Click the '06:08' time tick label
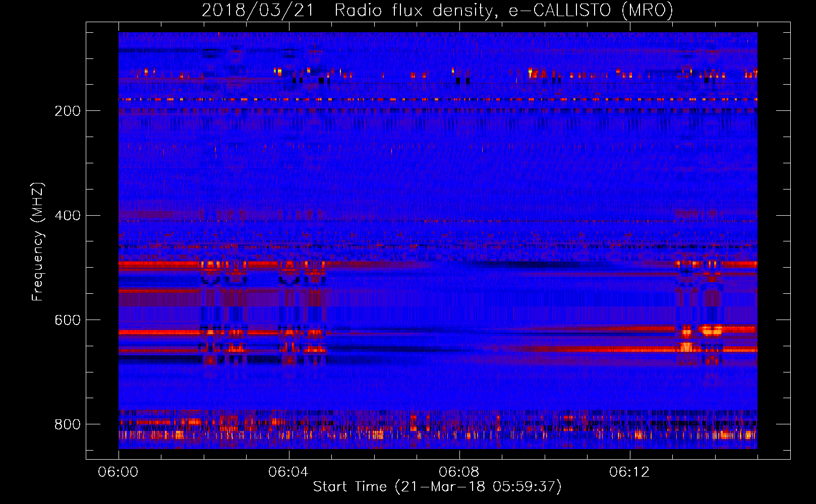 (x=459, y=472)
